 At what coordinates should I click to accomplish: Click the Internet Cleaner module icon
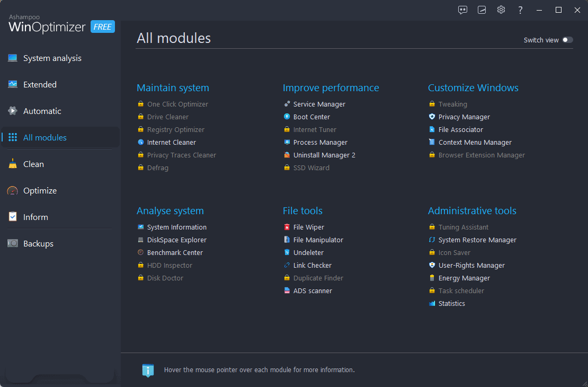pyautogui.click(x=140, y=142)
